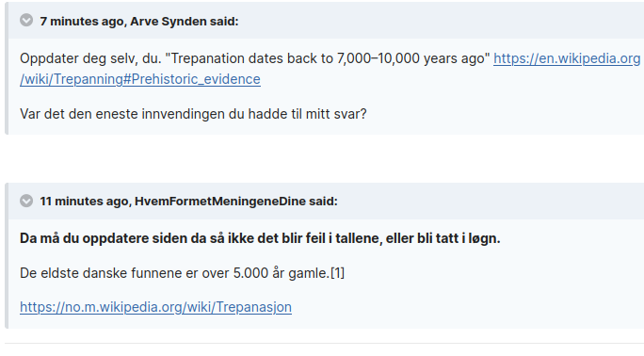
Task: Open the no.m.wikipedia.org Trepanasjon link
Action: pyautogui.click(x=155, y=307)
